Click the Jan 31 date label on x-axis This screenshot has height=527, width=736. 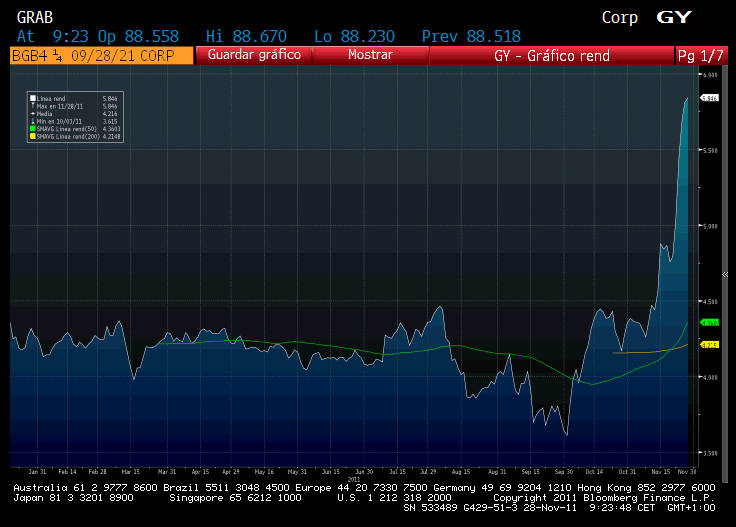(37, 472)
